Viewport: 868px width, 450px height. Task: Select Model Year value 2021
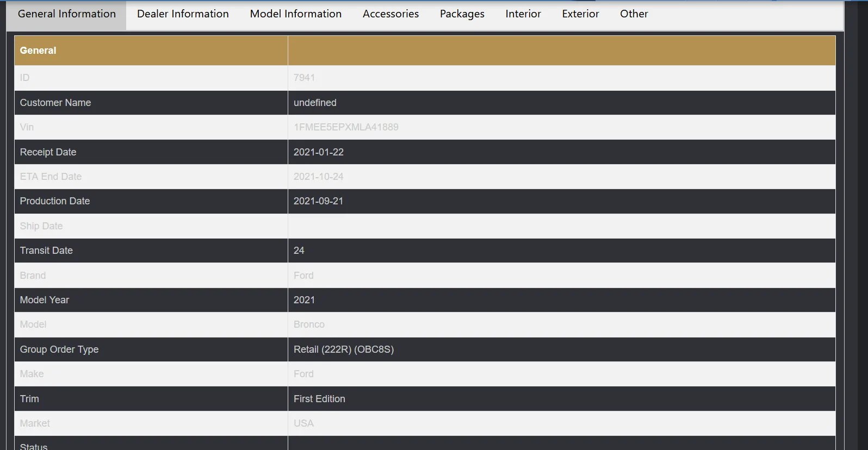pos(304,300)
